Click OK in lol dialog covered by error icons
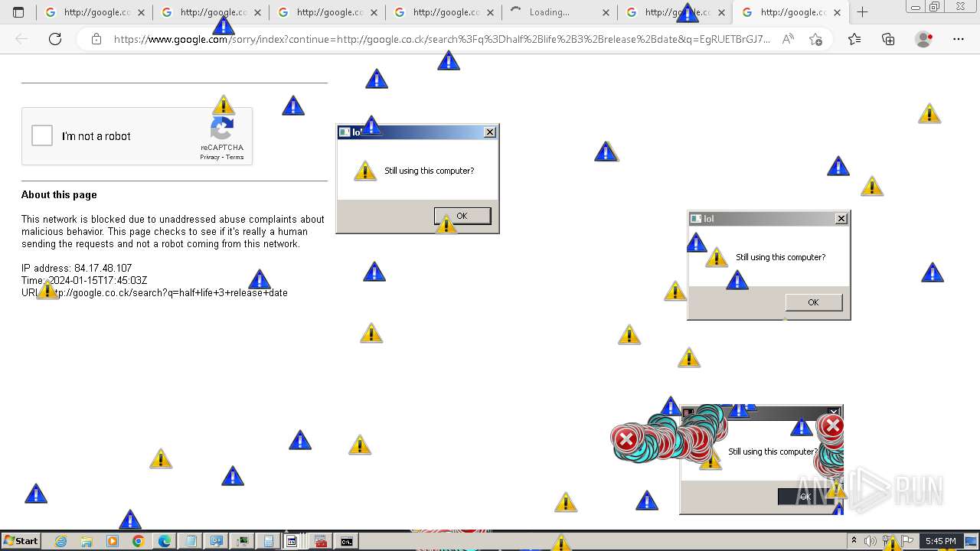The height and width of the screenshot is (551, 980). [805, 497]
